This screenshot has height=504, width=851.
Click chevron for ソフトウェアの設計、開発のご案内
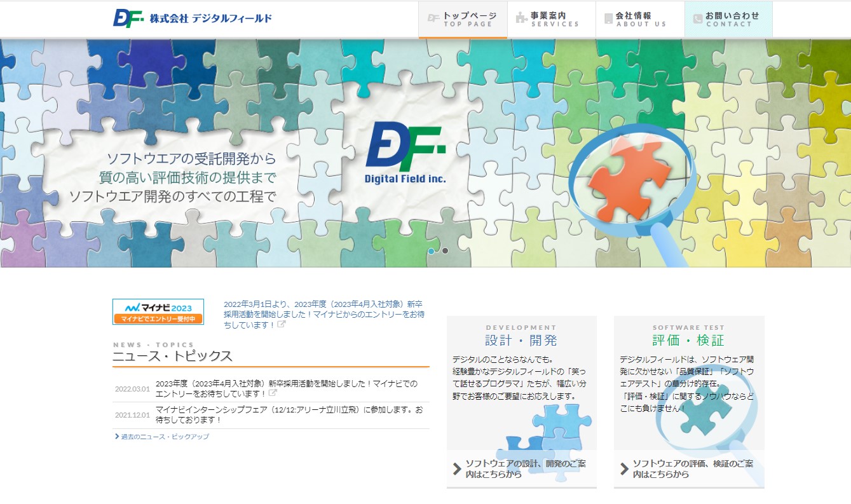coord(456,469)
